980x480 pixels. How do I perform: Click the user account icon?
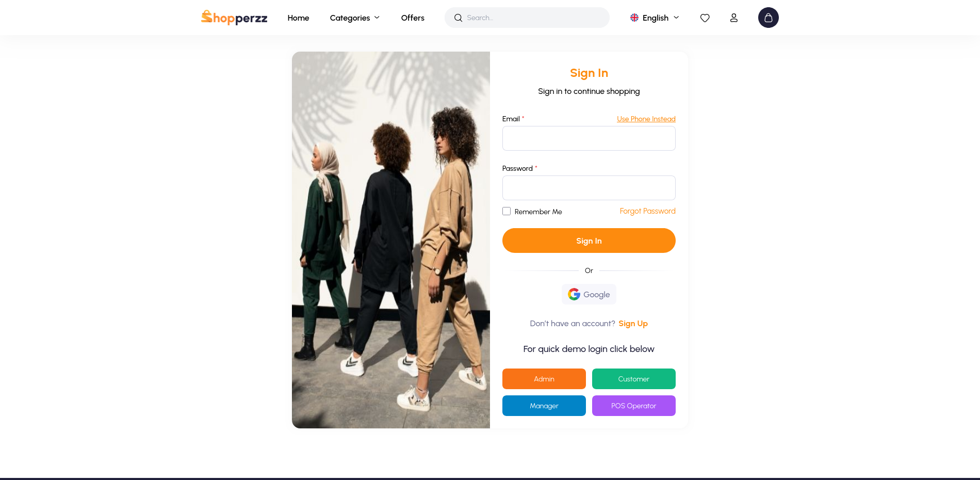click(x=733, y=18)
